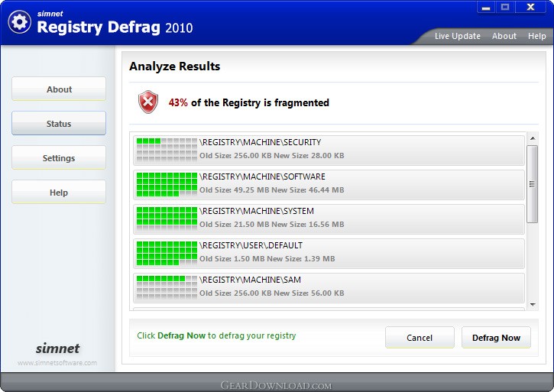Click the Cancel button

(x=420, y=338)
